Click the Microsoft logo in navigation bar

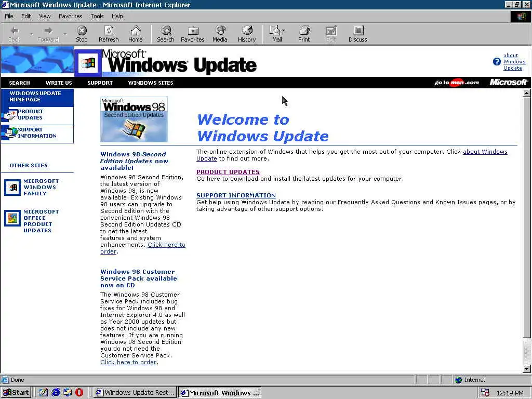click(508, 83)
